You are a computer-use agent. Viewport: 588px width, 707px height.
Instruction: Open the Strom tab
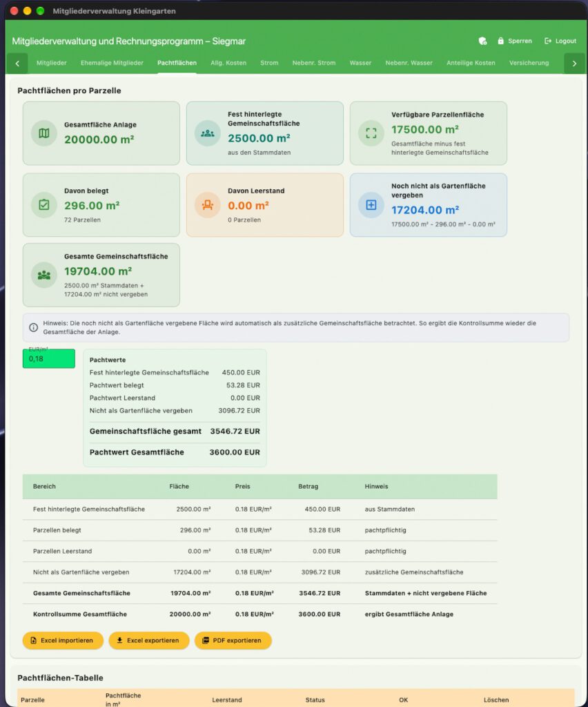click(x=269, y=63)
